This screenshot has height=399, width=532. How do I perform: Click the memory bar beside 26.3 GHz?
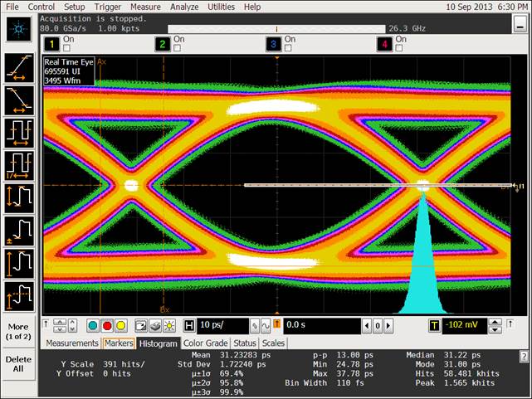pos(276,29)
